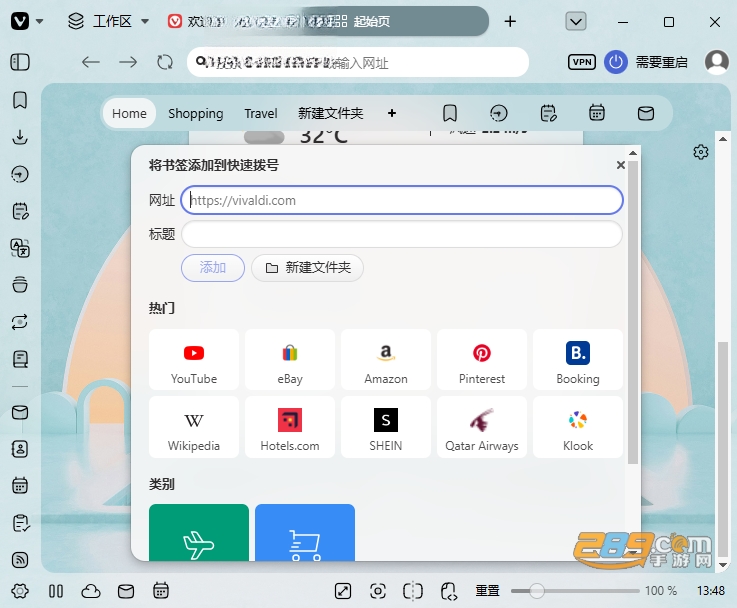Open sync cloud icon in status bar
Viewport: 737px width, 608px height.
click(x=91, y=591)
